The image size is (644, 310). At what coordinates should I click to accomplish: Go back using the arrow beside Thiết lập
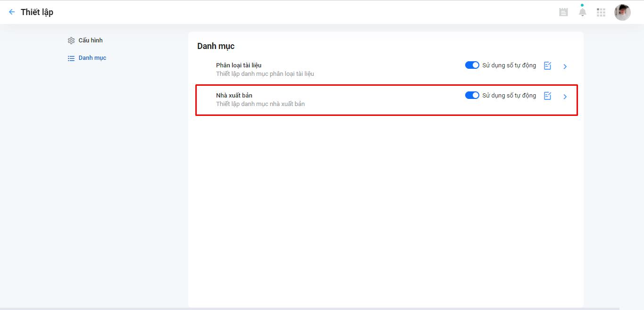pyautogui.click(x=12, y=12)
